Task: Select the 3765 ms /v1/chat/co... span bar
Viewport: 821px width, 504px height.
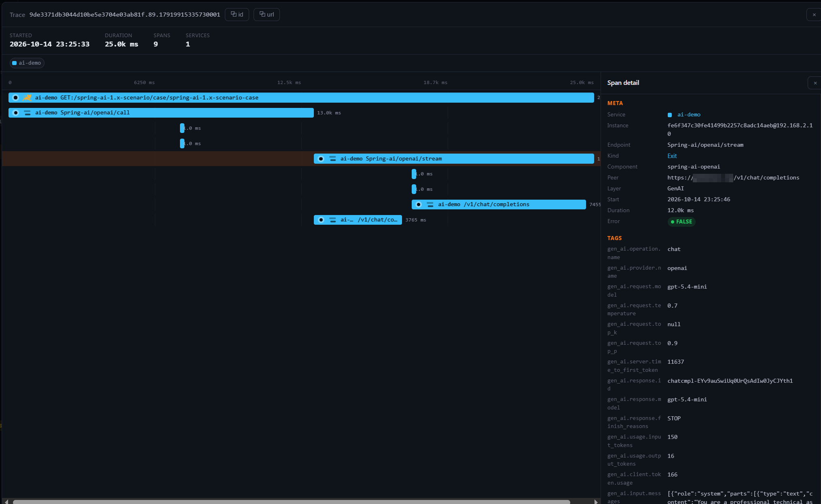Action: pyautogui.click(x=358, y=220)
